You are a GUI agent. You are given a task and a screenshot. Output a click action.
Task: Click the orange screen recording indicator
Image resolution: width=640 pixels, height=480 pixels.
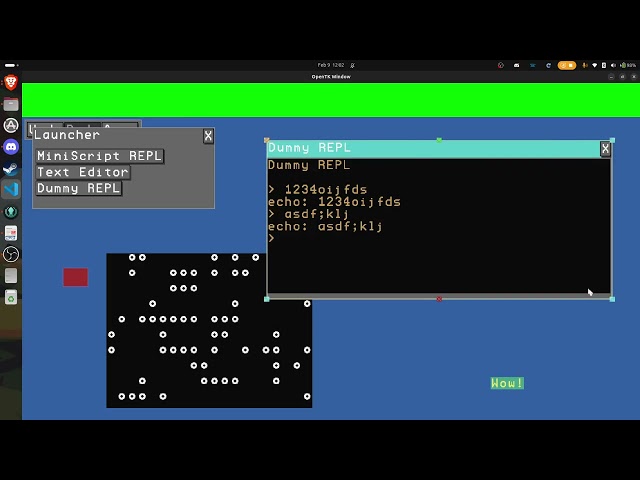click(x=567, y=65)
